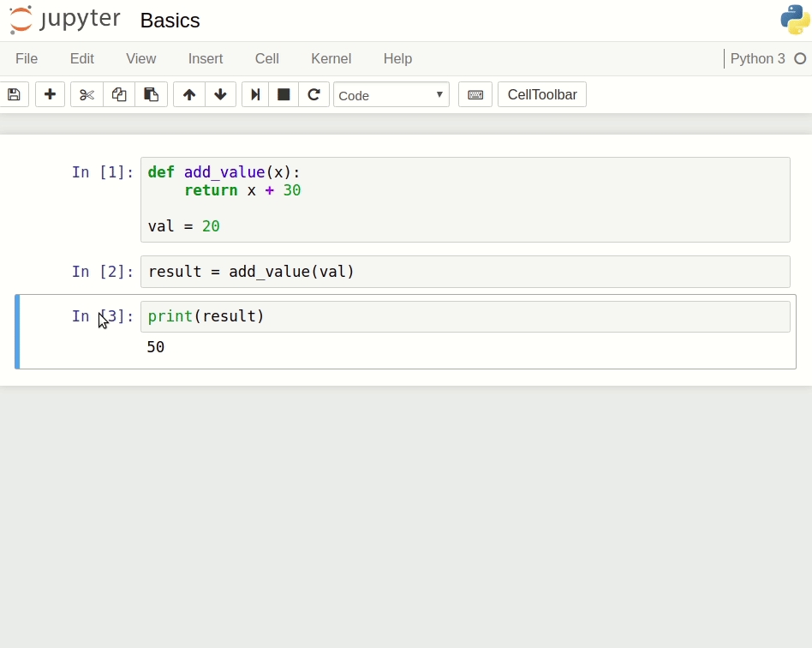Viewport: 812px width, 648px height.
Task: Interrupt the kernel with stop icon
Action: 284,94
